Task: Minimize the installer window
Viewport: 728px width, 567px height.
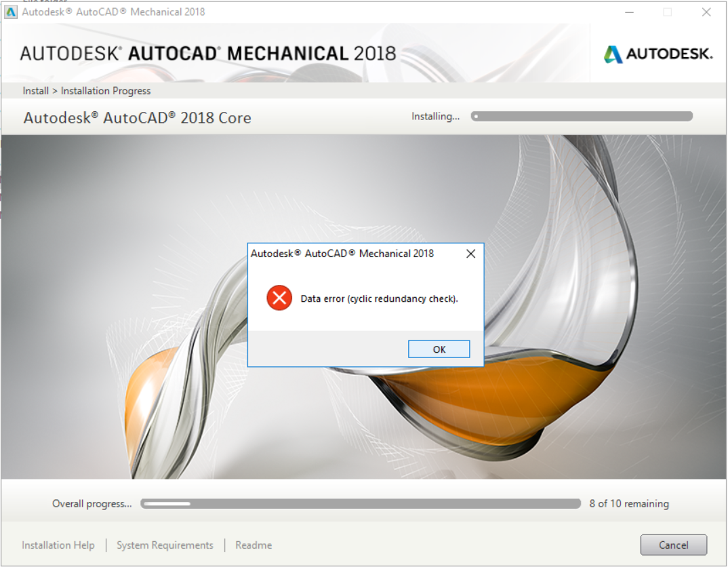Action: tap(629, 12)
